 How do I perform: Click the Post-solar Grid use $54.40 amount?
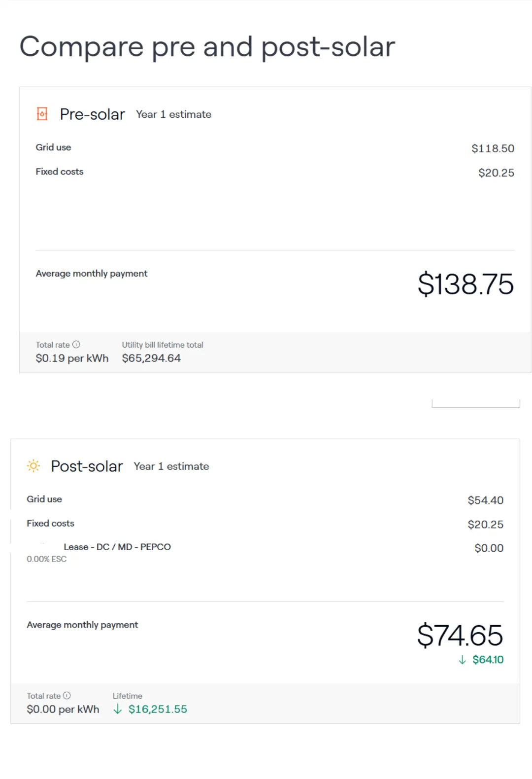485,500
